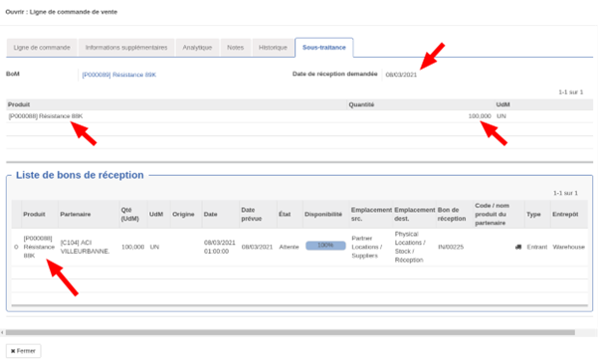This screenshot has width=598, height=364.
Task: Select the Notes tab
Action: [x=235, y=48]
